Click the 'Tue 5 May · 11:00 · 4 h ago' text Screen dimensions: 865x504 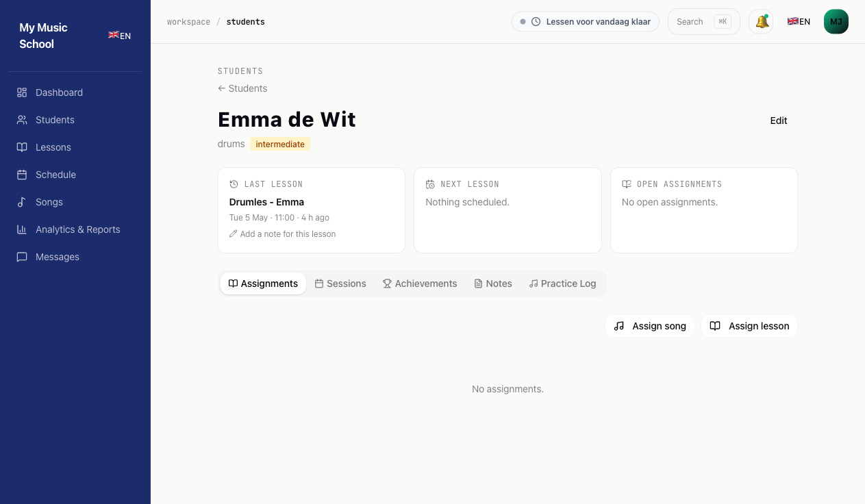[x=279, y=218]
